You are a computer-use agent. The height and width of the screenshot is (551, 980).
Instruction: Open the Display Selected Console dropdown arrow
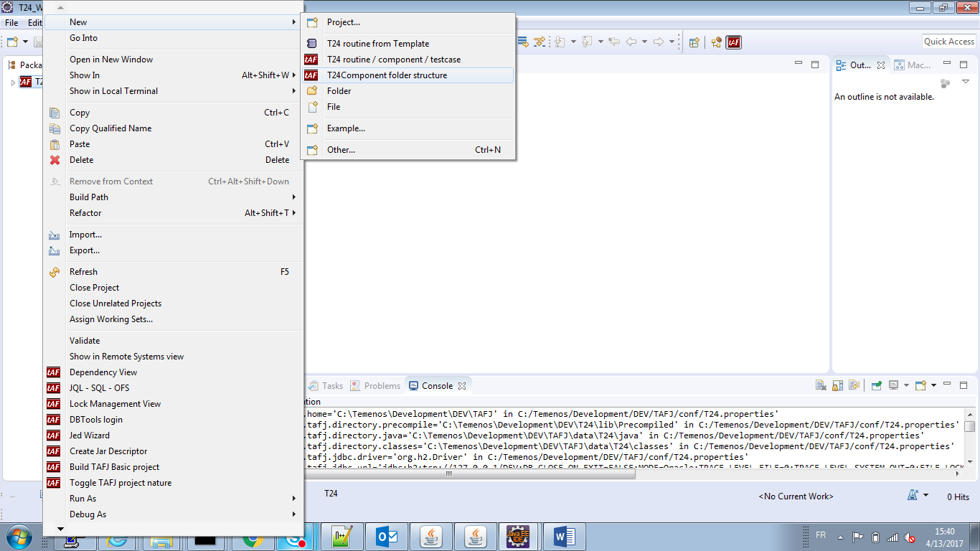[x=906, y=386]
